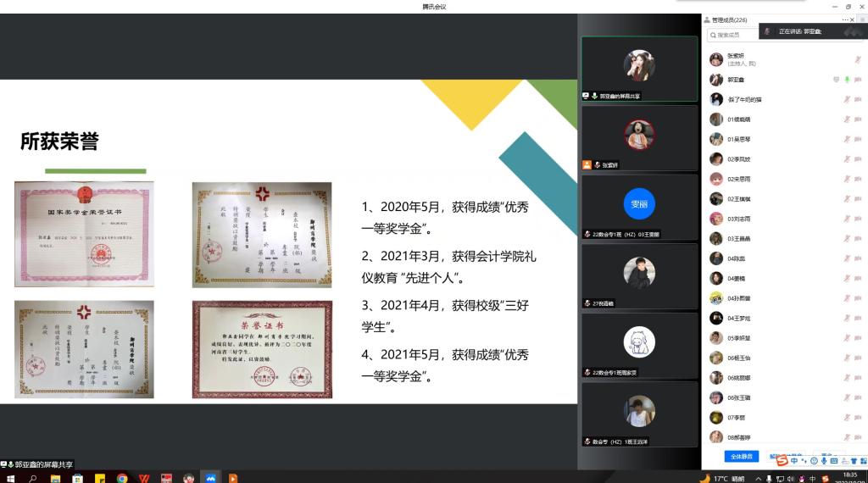The width and height of the screenshot is (868, 483).
Task: Select member row 01吴思琴
Action: 784,140
